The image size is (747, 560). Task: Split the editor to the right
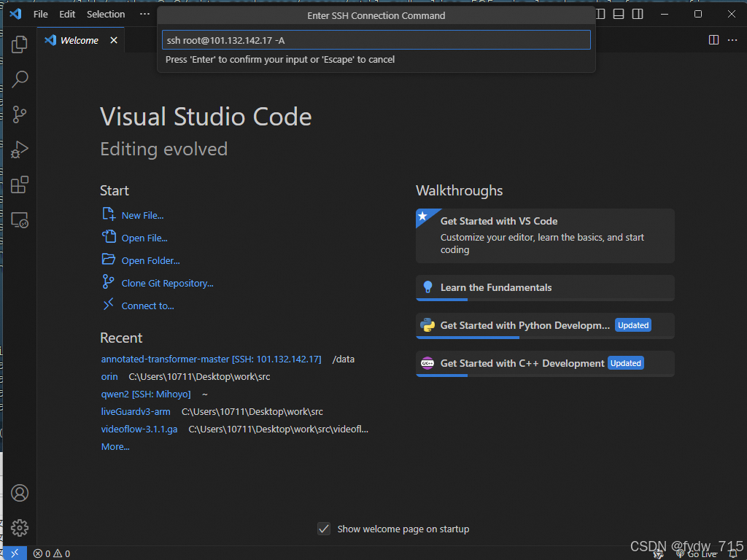click(x=713, y=40)
